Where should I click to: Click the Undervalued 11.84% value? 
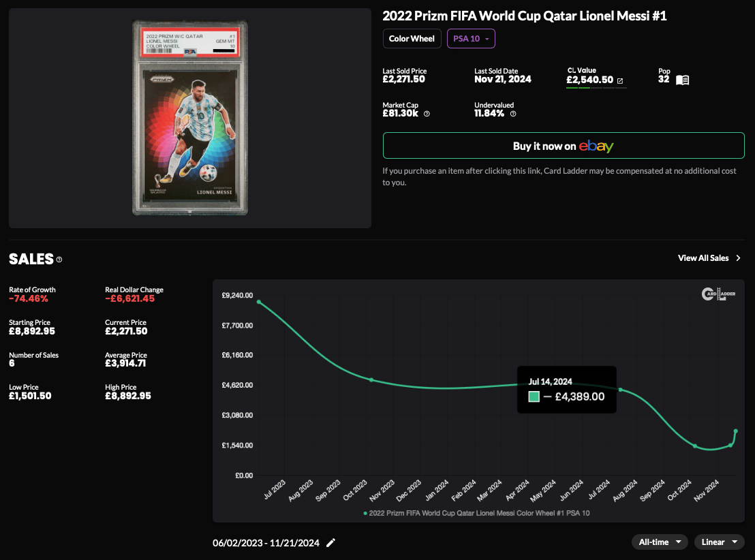point(489,114)
